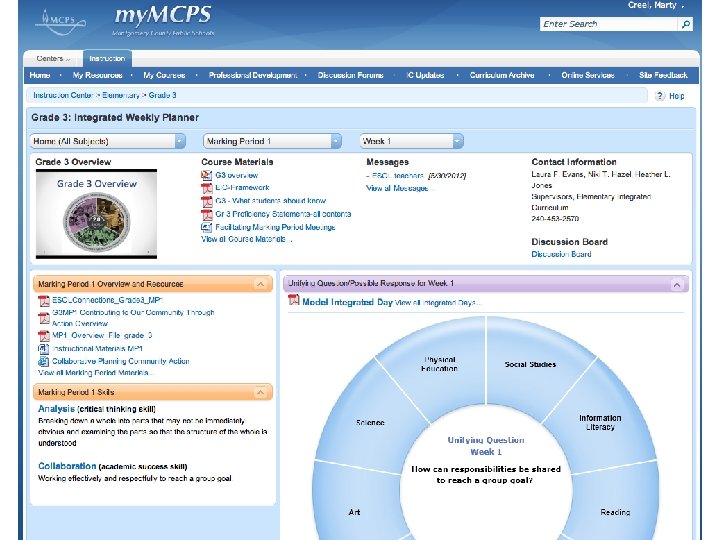Open the Collaboration skill link

point(67,466)
